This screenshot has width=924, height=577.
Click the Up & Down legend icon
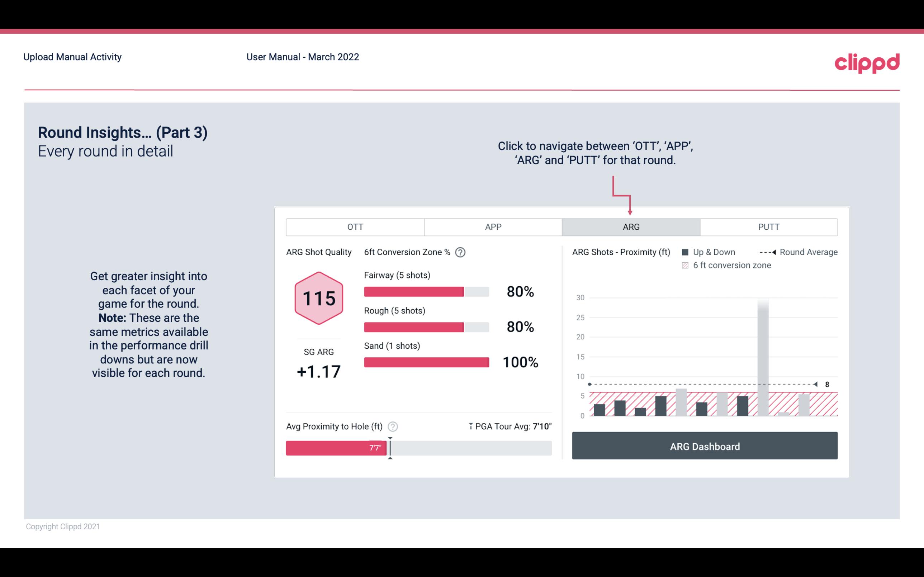click(685, 252)
